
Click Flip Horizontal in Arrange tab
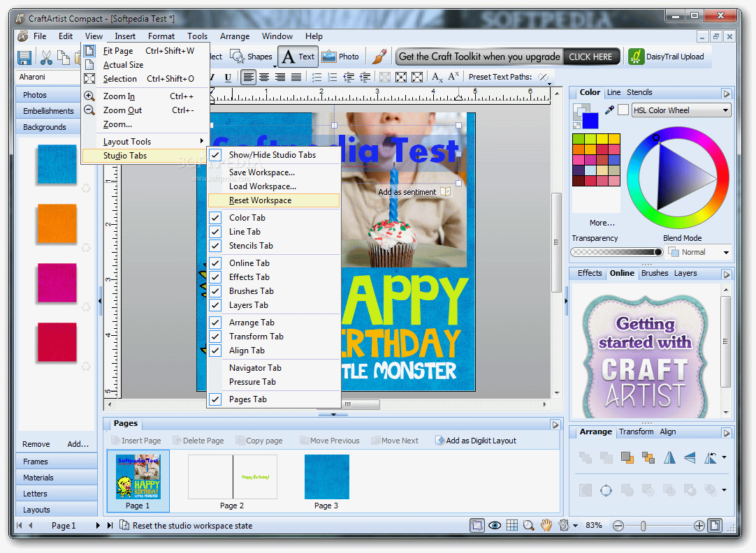pyautogui.click(x=669, y=457)
